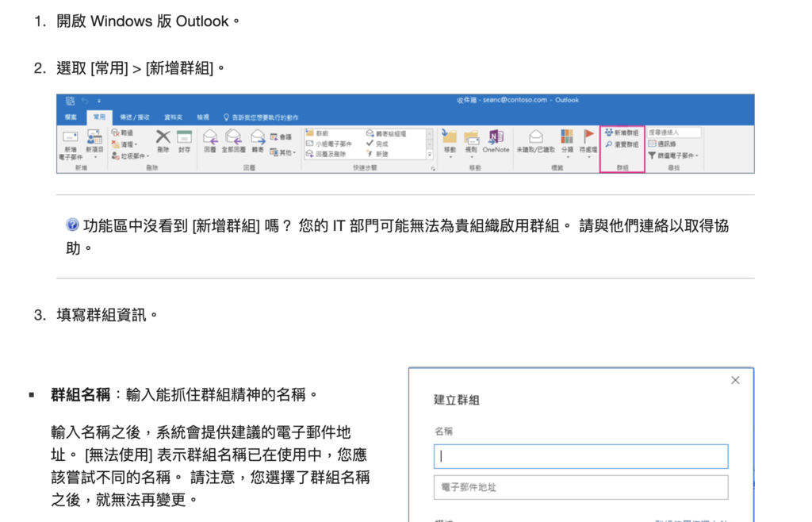The width and height of the screenshot is (812, 522).
Task: Expand the quick steps gallery arrow
Action: click(429, 155)
